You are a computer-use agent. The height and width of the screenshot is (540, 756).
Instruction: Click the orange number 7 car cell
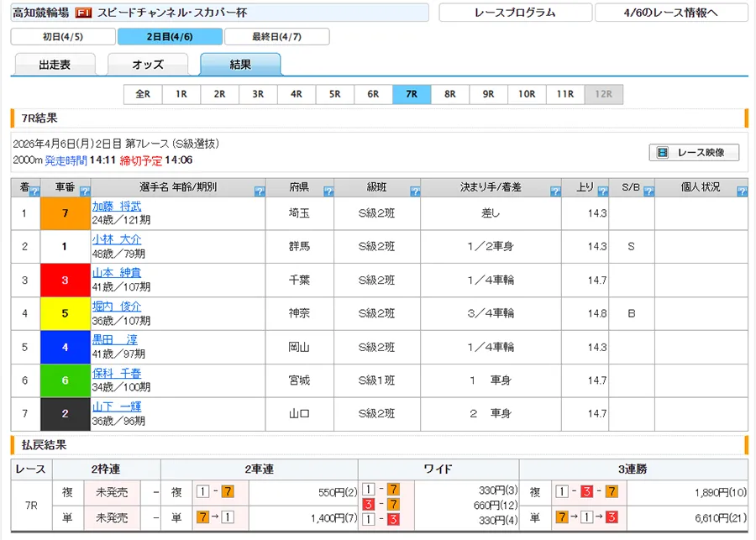coord(65,213)
